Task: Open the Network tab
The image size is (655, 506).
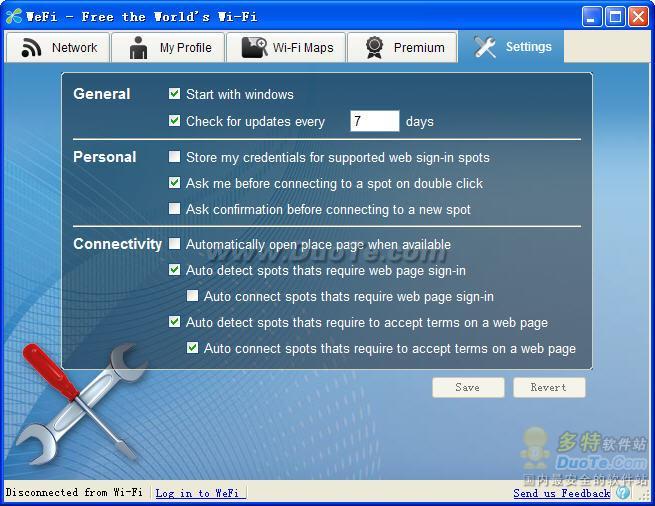Action: pyautogui.click(x=58, y=47)
